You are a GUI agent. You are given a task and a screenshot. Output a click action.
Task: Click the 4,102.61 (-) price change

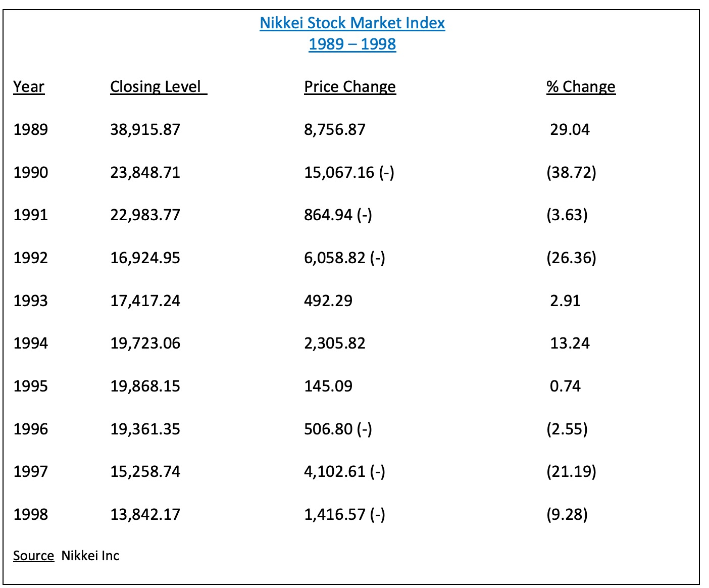(344, 472)
